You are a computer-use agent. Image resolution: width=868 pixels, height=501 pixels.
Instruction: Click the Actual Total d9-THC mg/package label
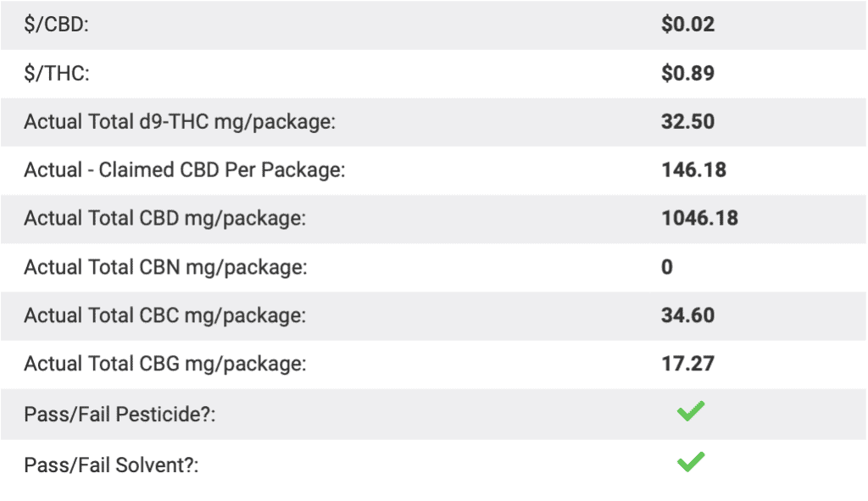(180, 122)
